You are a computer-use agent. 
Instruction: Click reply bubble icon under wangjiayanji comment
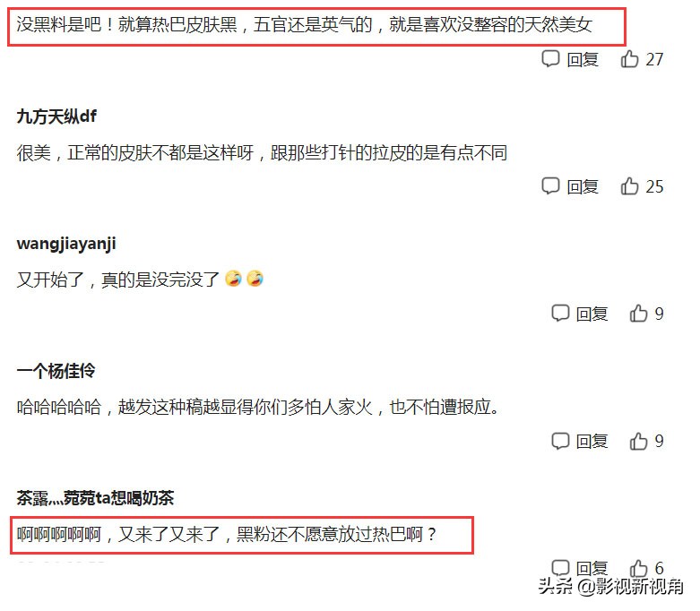(x=560, y=314)
